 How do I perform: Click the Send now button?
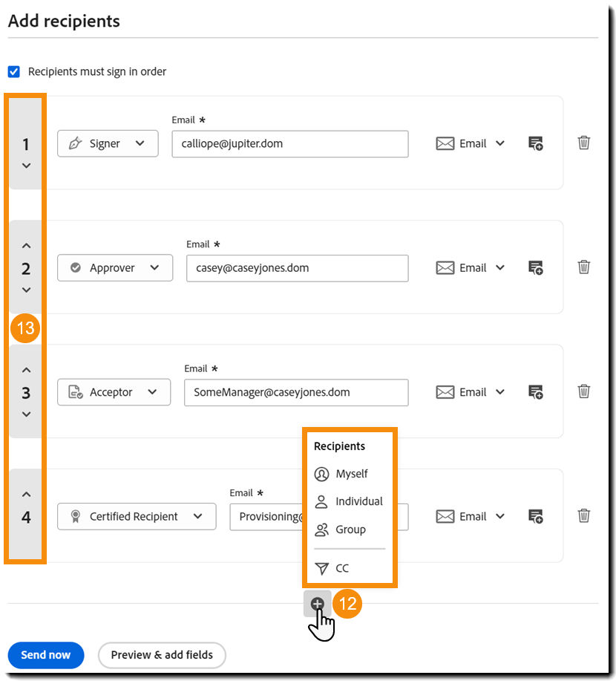pyautogui.click(x=45, y=655)
